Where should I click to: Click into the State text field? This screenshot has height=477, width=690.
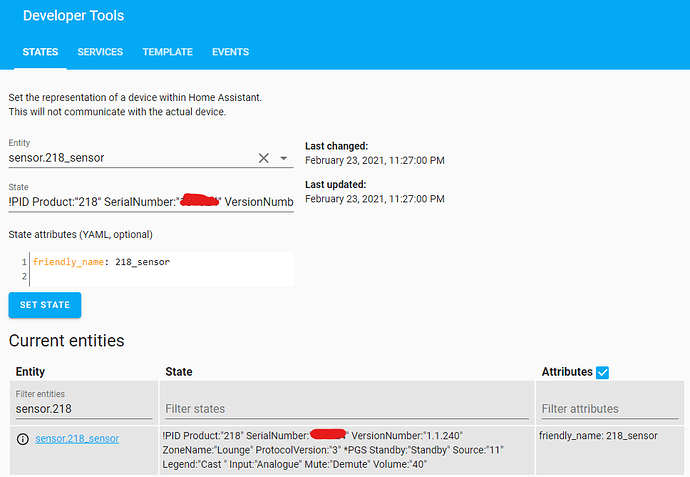click(x=151, y=202)
